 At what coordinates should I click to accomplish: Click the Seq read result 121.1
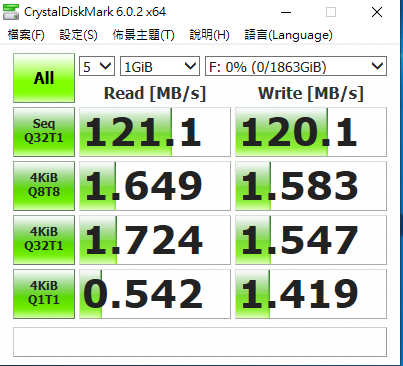[155, 132]
